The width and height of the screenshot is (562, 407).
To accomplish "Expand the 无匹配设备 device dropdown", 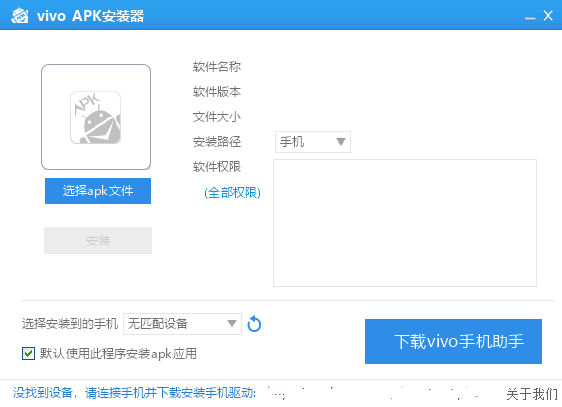I will (182, 324).
